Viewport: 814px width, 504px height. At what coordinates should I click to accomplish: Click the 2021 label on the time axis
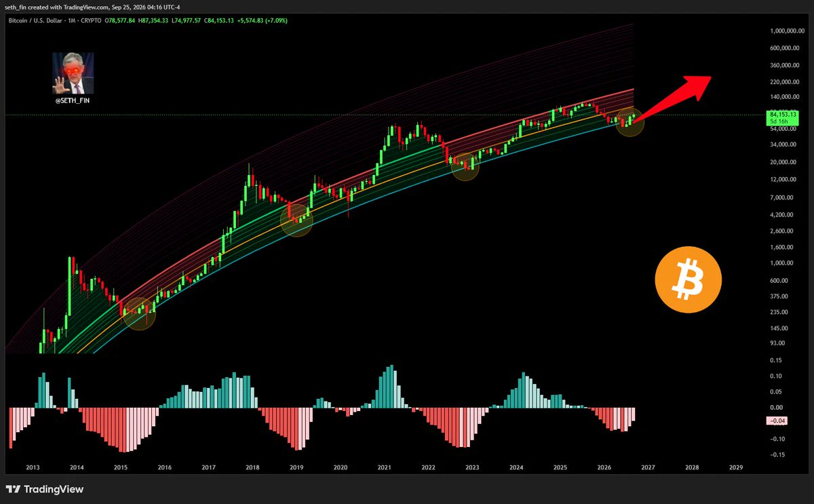click(385, 468)
